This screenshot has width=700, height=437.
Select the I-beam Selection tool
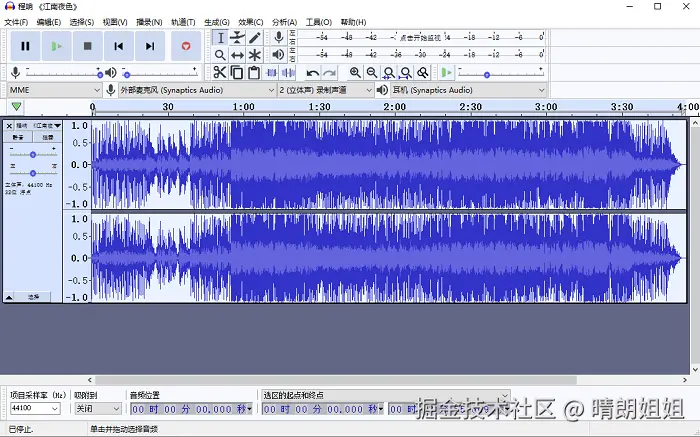point(220,38)
